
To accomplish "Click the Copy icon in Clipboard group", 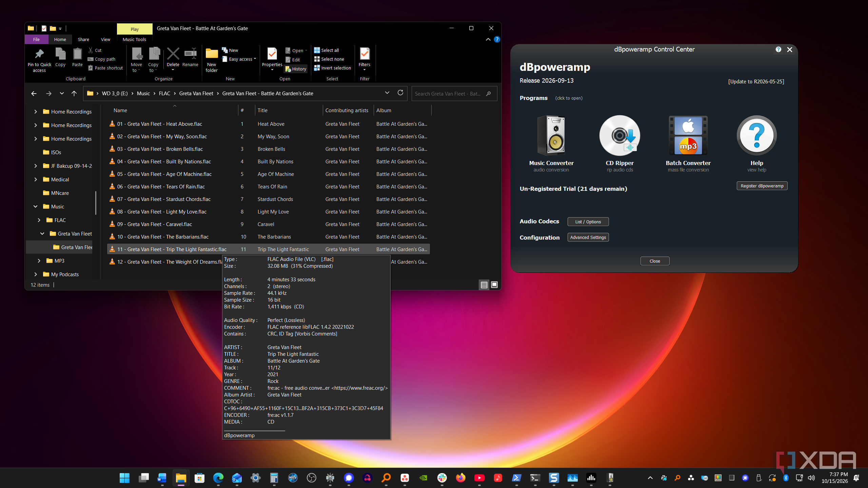I will coord(60,54).
